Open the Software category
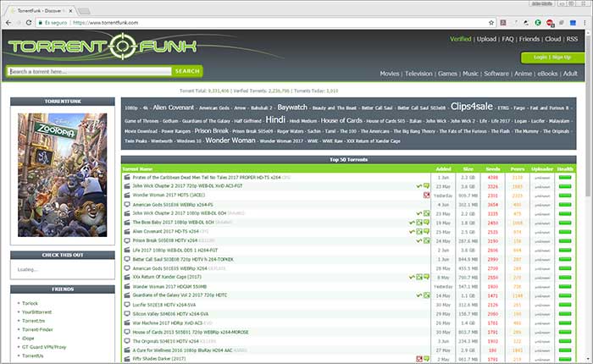593x364 pixels. tap(496, 74)
